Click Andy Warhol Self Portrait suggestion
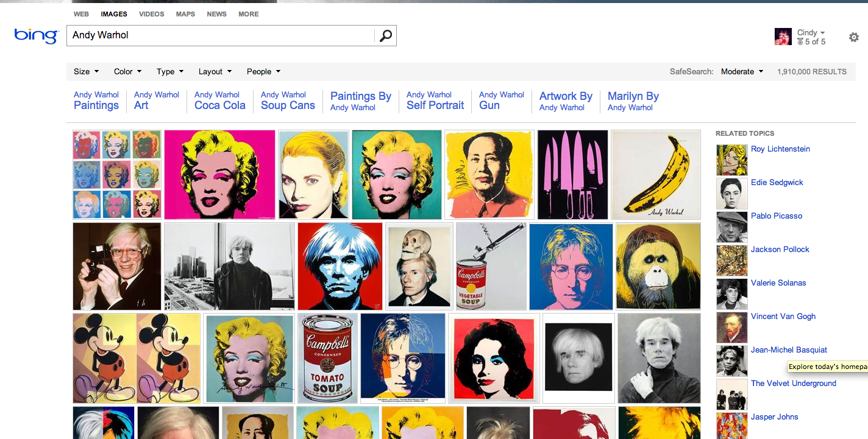 [435, 100]
